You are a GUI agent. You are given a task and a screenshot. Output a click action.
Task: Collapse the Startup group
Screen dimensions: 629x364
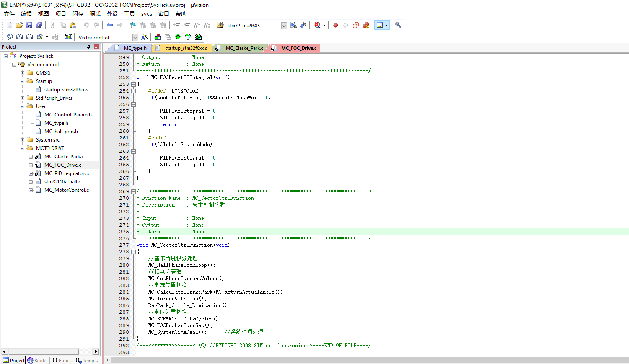point(22,81)
